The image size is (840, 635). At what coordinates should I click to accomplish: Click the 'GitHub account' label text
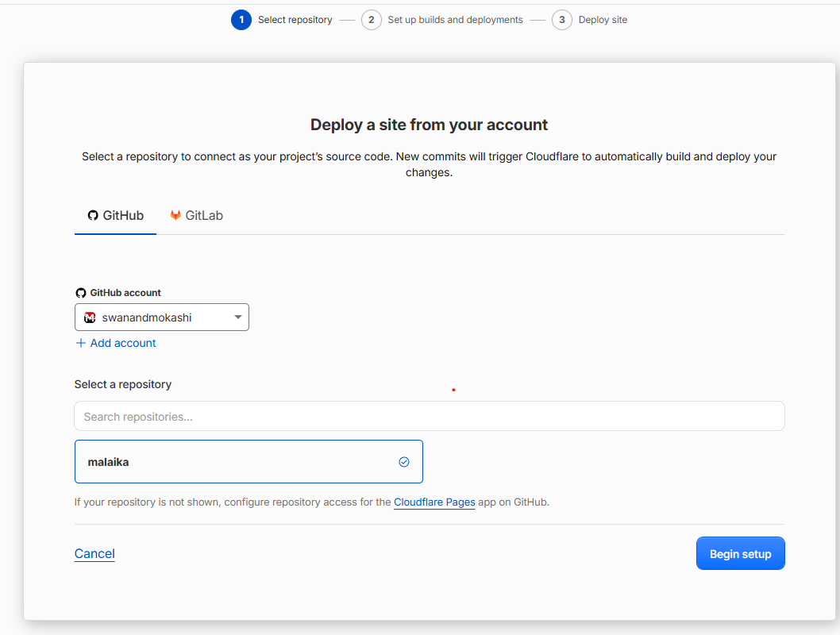[x=125, y=293]
